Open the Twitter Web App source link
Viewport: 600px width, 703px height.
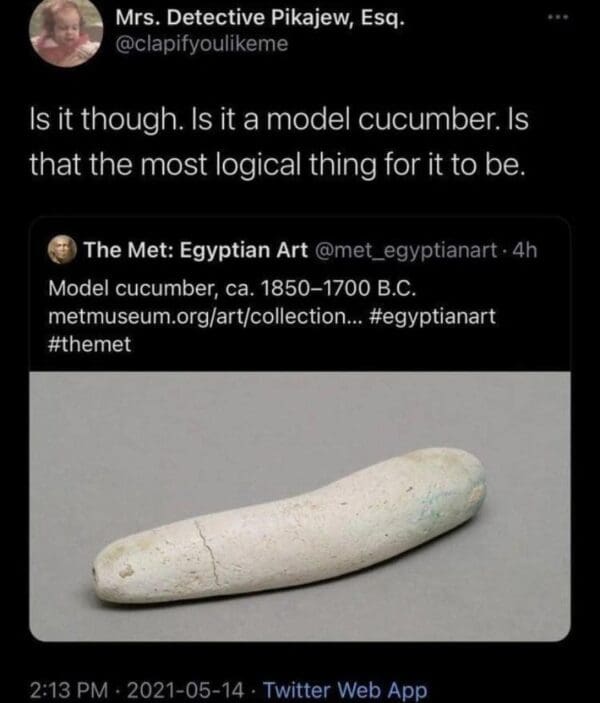click(345, 690)
